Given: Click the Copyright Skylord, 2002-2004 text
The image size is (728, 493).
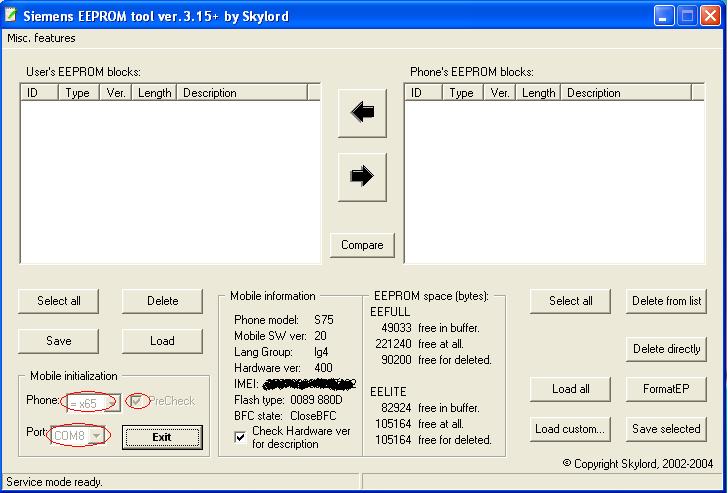Looking at the screenshot, I should (638, 464).
